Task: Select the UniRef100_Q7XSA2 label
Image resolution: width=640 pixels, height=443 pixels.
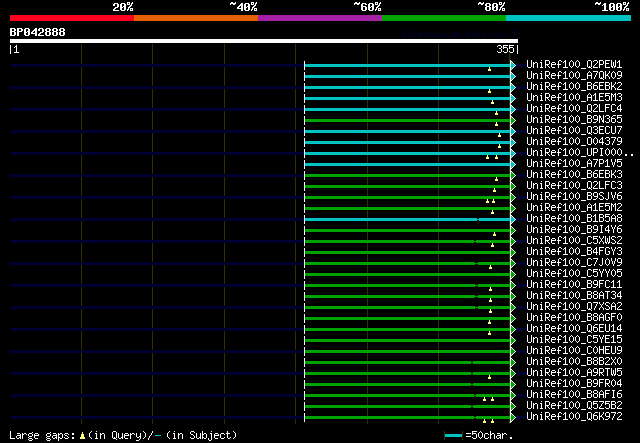Action: coord(574,307)
